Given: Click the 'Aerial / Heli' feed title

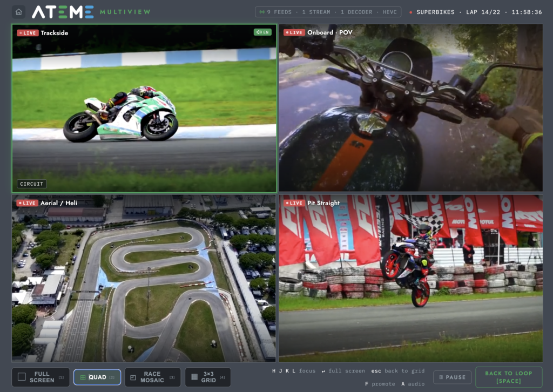Looking at the screenshot, I should coord(58,203).
